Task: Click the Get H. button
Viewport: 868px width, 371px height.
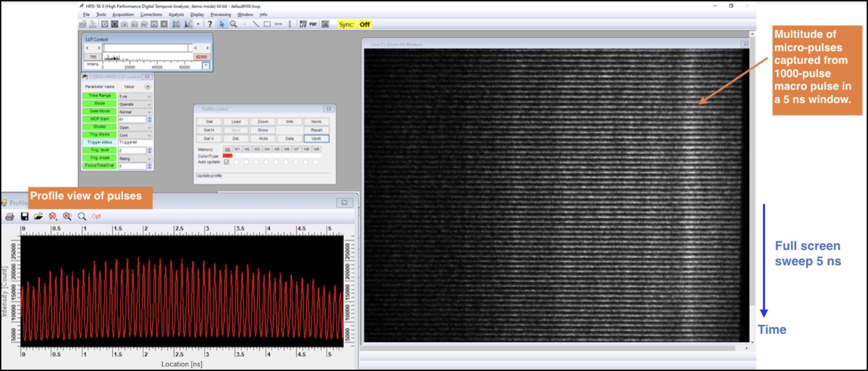Action: point(209,130)
